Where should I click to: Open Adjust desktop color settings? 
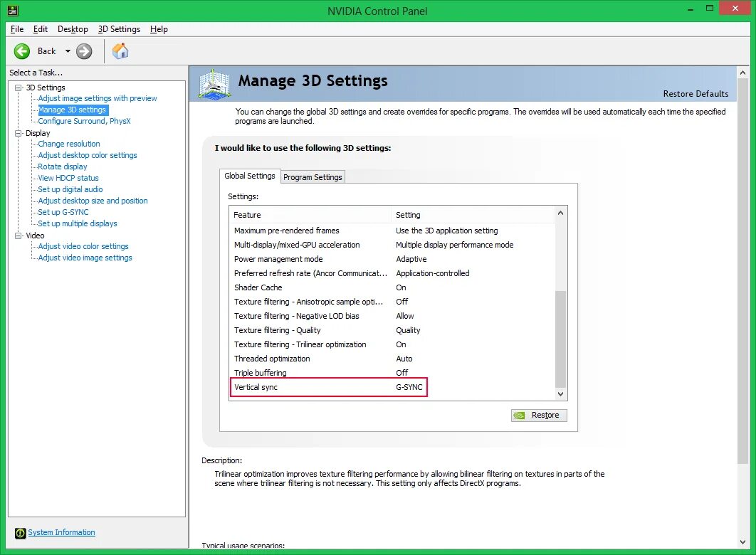pos(88,155)
